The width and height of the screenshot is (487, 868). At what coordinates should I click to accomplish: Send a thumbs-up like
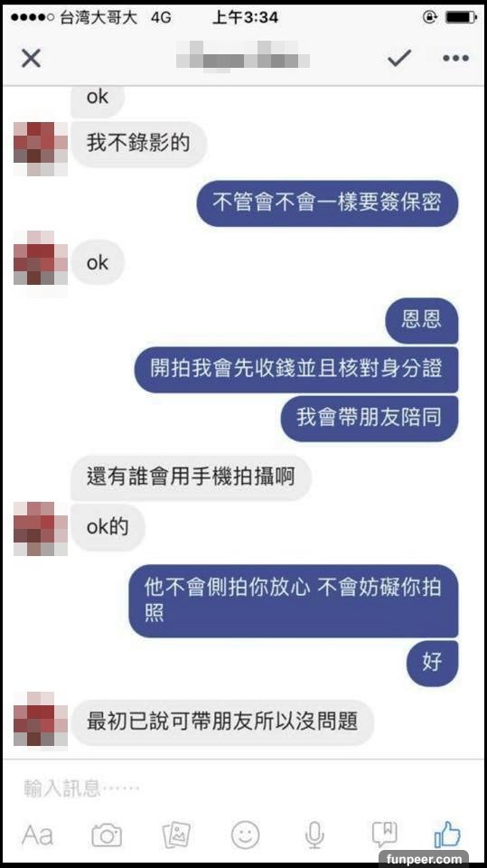[x=448, y=834]
